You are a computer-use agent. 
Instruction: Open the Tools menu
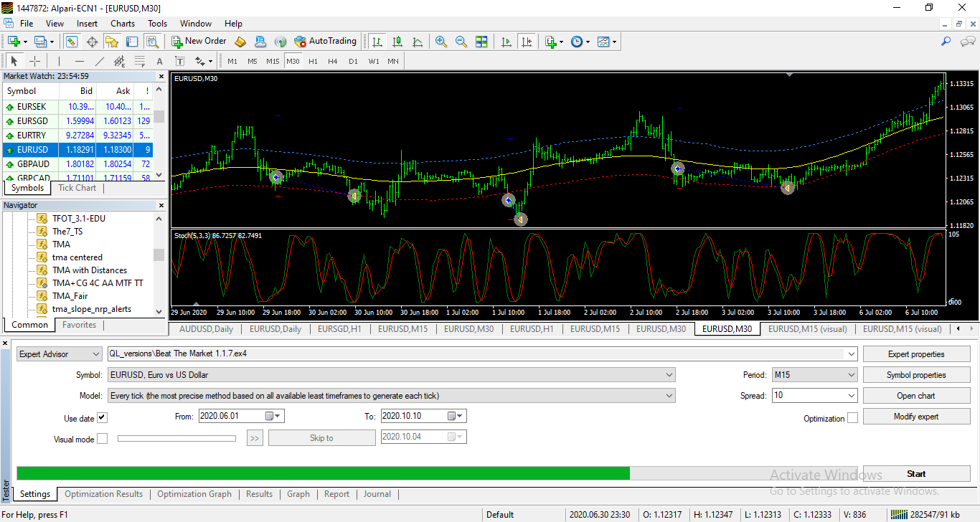(x=157, y=24)
